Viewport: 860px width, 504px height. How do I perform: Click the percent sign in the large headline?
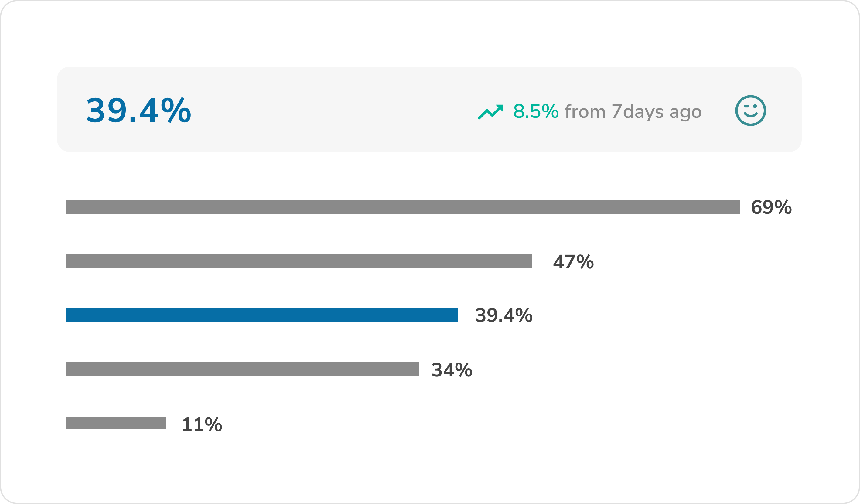[x=176, y=110]
